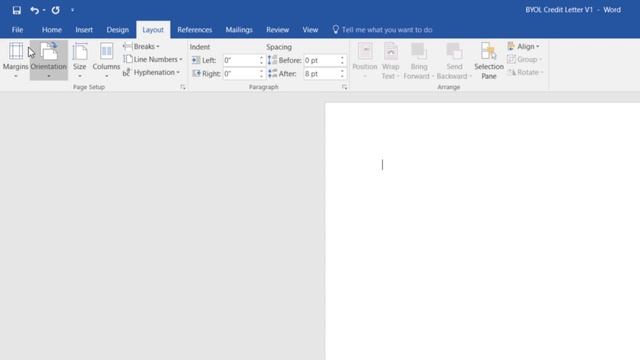This screenshot has height=360, width=640.
Task: Adjust the Spacing Before stepper arrows
Action: [342, 60]
